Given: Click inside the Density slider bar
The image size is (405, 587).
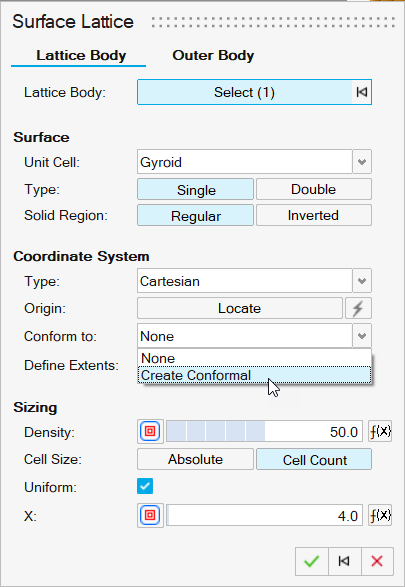Looking at the screenshot, I should tap(264, 431).
